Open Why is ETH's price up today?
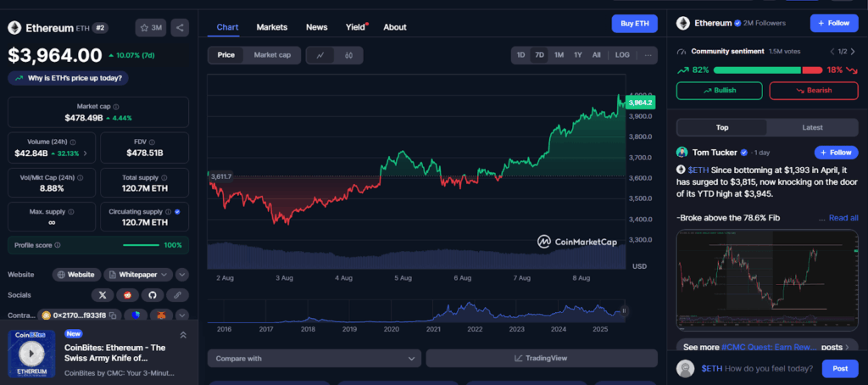This screenshot has height=385, width=868. (x=68, y=78)
